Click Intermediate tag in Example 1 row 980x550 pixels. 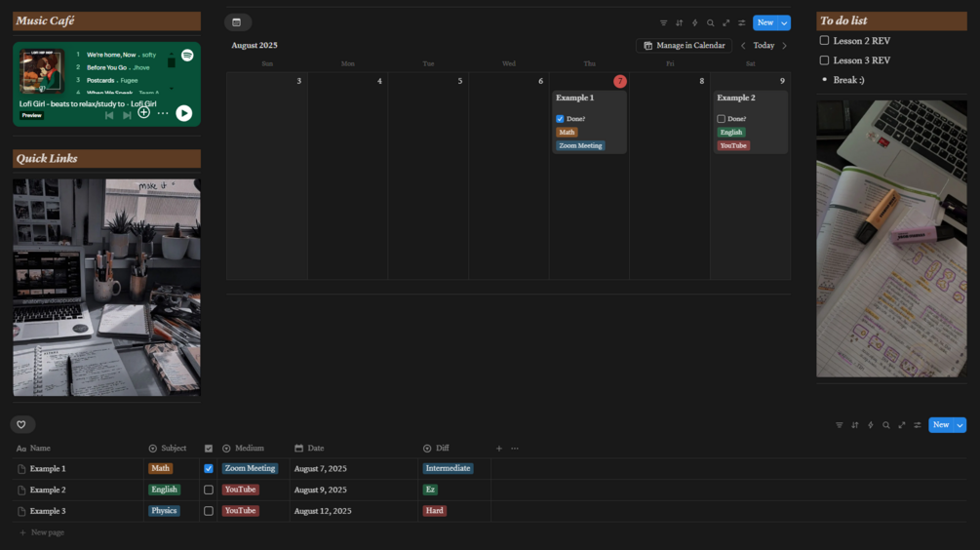[x=448, y=468]
